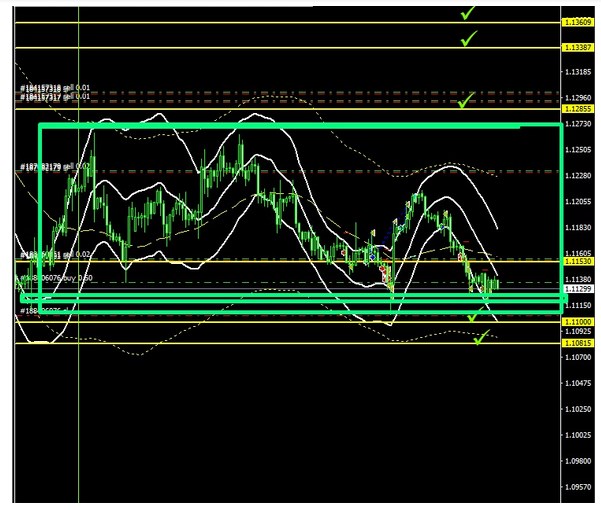
Task: Click the checkmark near the 1.11000 level
Action: click(x=471, y=317)
